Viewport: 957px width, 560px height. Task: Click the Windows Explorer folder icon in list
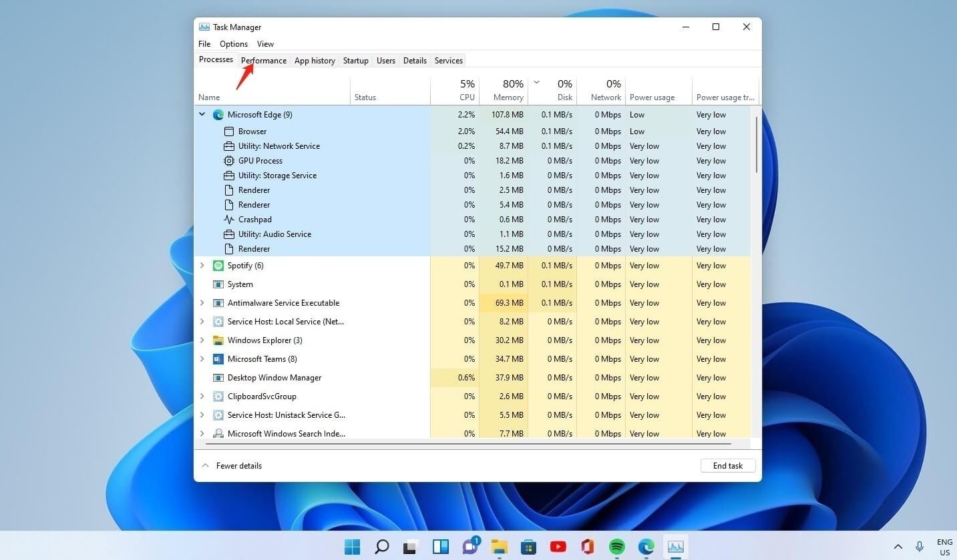coord(218,340)
